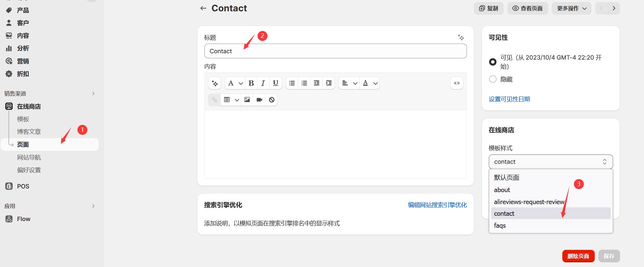Open the 模板样式 contact dropdown
Viewport: 644px width, 267px height.
pyautogui.click(x=550, y=162)
